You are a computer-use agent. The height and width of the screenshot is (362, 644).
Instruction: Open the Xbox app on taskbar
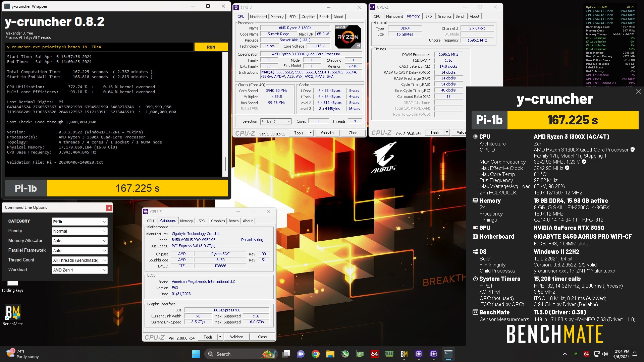(345, 354)
